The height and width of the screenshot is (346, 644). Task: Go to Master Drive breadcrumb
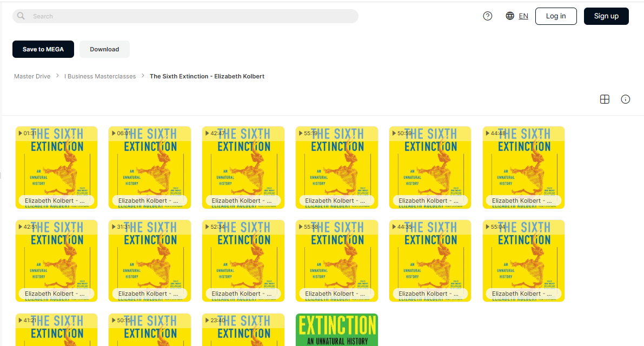pyautogui.click(x=32, y=76)
